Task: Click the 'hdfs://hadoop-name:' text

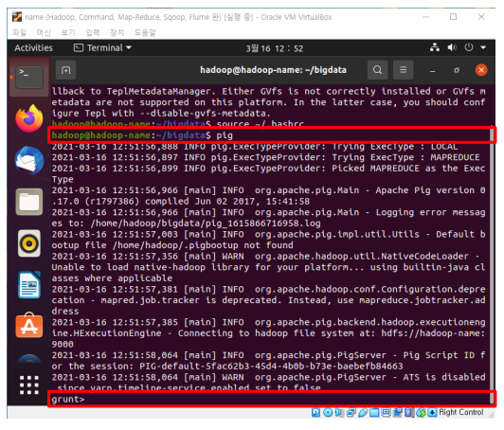Action: 433,333
